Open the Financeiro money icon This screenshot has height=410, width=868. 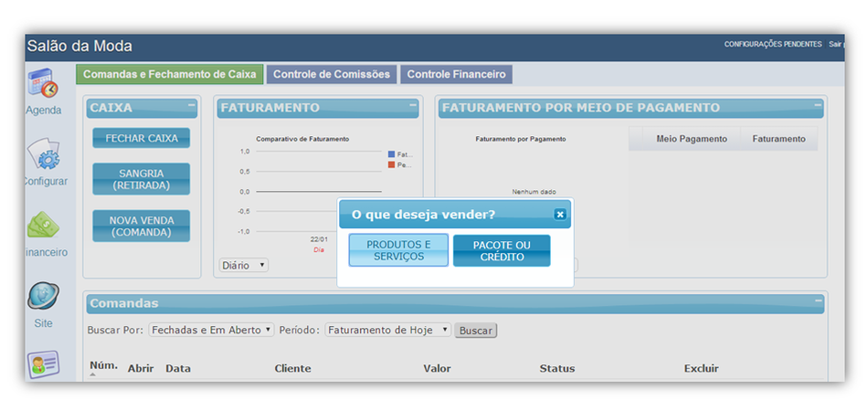43,226
